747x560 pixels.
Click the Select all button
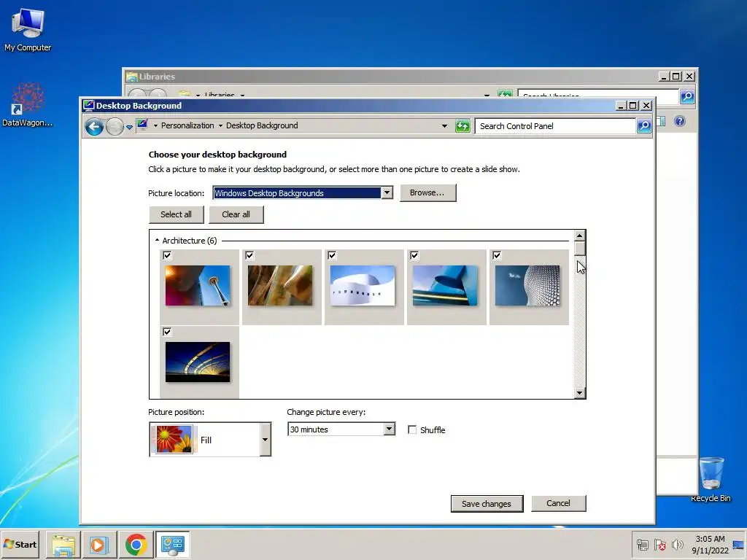(176, 214)
